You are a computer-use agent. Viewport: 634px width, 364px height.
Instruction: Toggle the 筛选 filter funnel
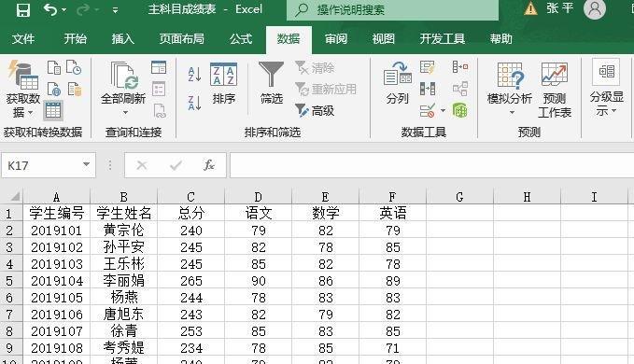[x=272, y=83]
